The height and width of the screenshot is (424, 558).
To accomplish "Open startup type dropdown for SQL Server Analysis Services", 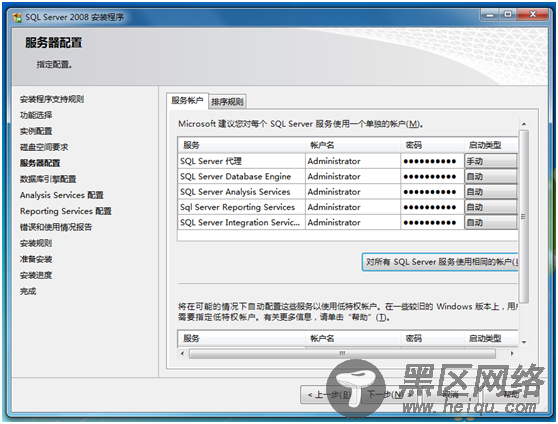I will (490, 192).
